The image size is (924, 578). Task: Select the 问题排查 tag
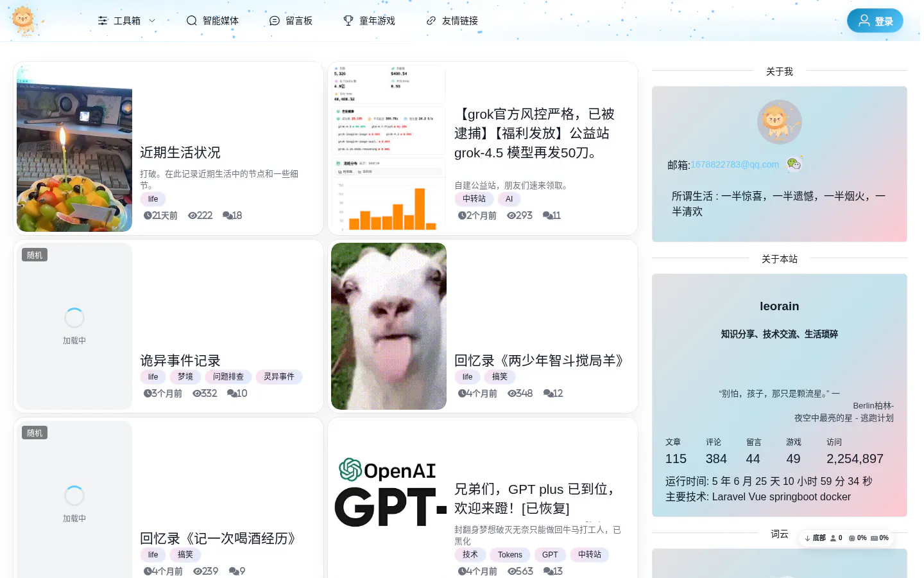tap(228, 377)
